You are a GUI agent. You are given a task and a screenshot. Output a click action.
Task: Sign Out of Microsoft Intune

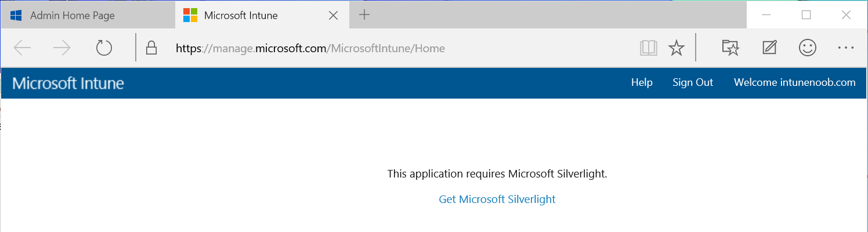pos(693,82)
